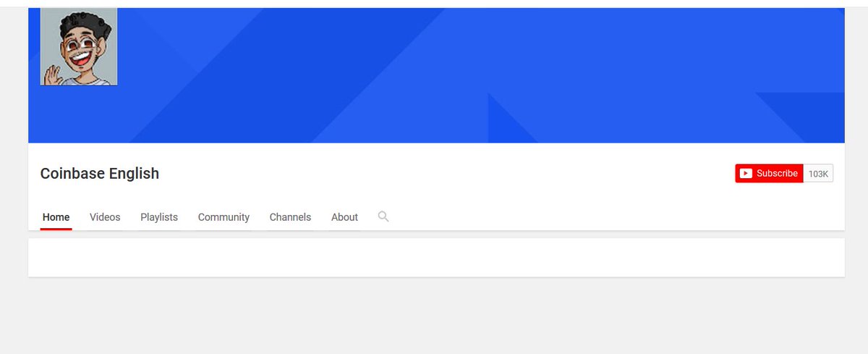Go to the Playlists tab
This screenshot has height=354, width=868.
point(159,217)
